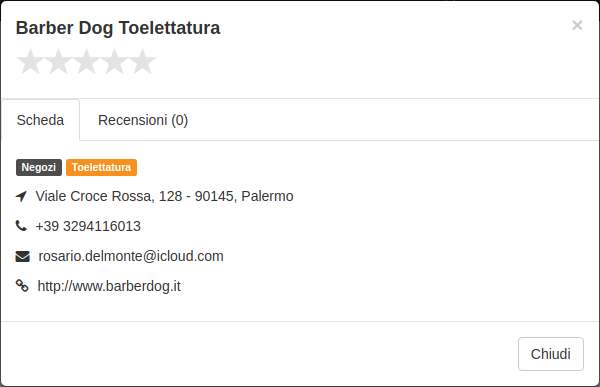Image resolution: width=600 pixels, height=387 pixels.
Task: Close dialog with the X icon
Action: coord(577,25)
